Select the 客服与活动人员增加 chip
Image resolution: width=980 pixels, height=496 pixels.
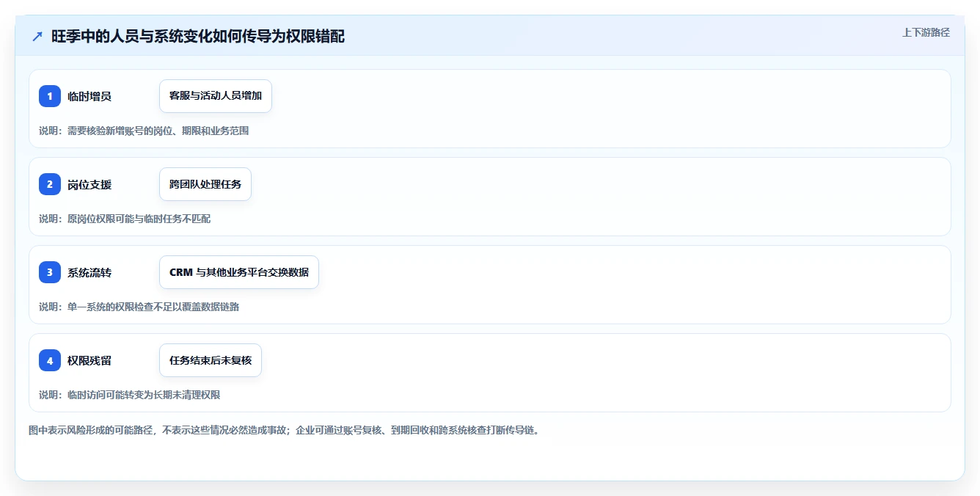coord(216,96)
